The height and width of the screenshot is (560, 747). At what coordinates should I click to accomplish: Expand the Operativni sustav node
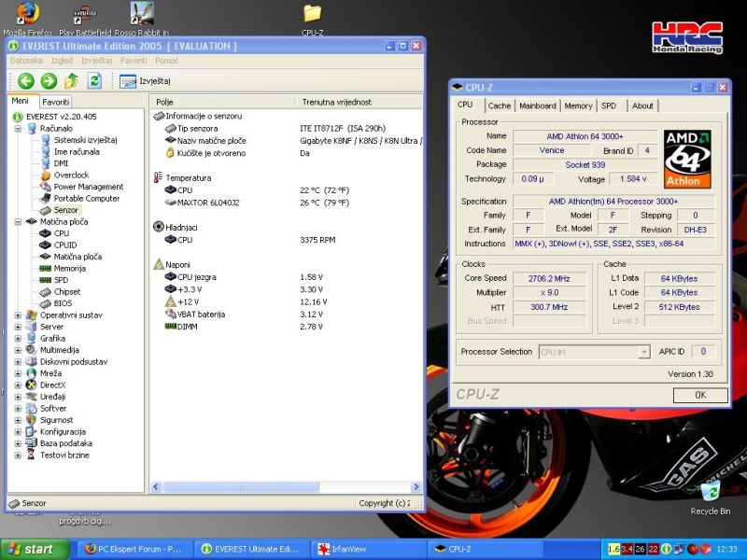coord(18,315)
